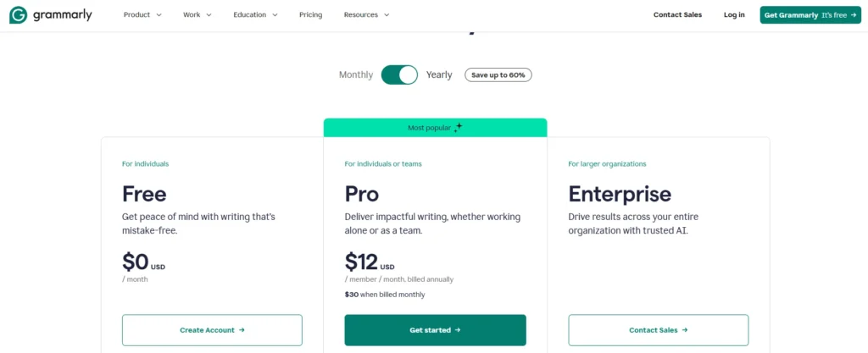Click the arrow icon in Contact Sales button

click(685, 330)
